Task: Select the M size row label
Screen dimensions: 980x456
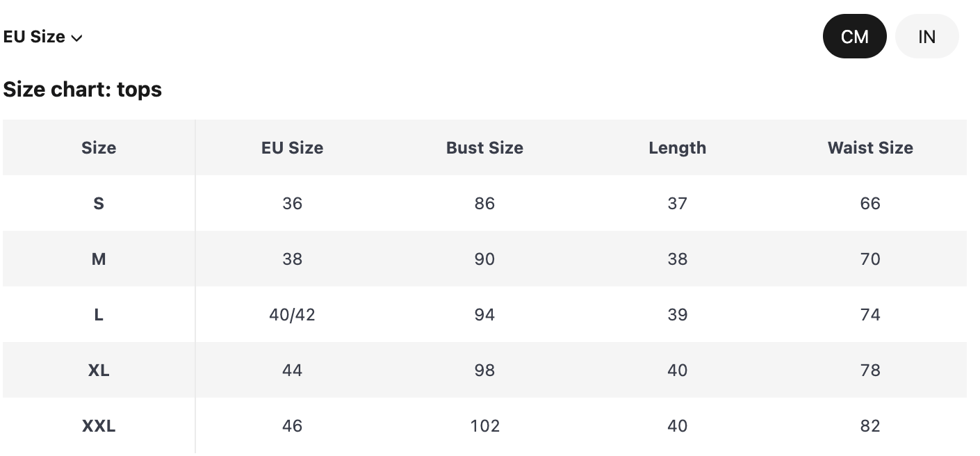Action: click(x=99, y=259)
